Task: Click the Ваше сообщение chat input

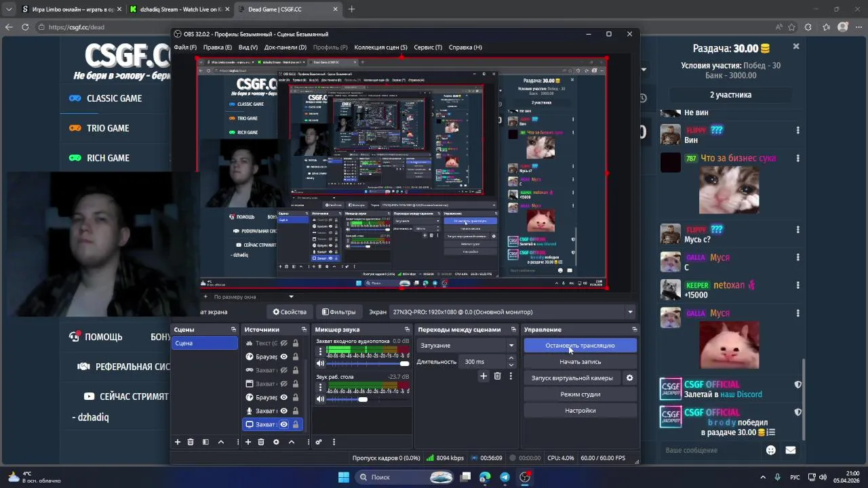Action: (x=712, y=450)
